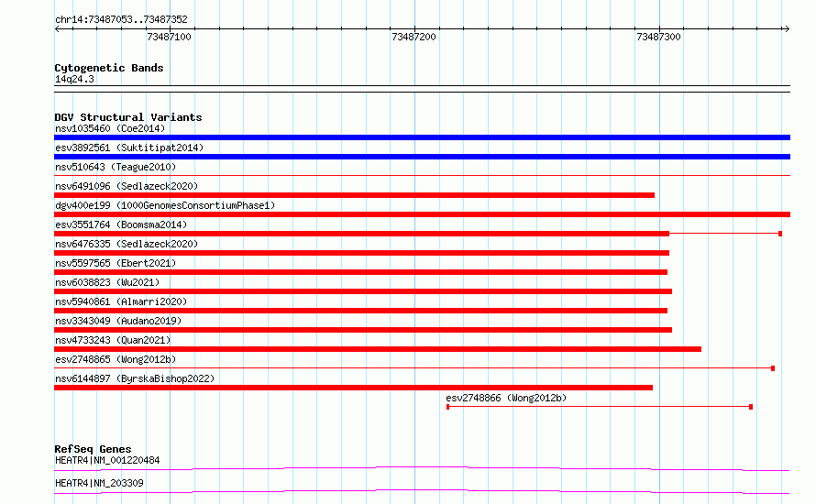
Task: Select the red bar under nsv6491096
Action: [x=355, y=195]
